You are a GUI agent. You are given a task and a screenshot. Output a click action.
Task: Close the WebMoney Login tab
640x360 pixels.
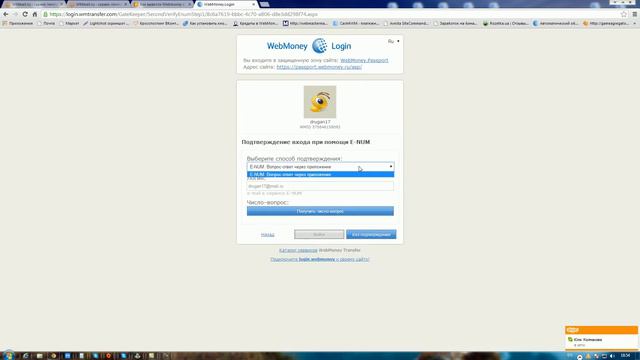(x=253, y=4)
